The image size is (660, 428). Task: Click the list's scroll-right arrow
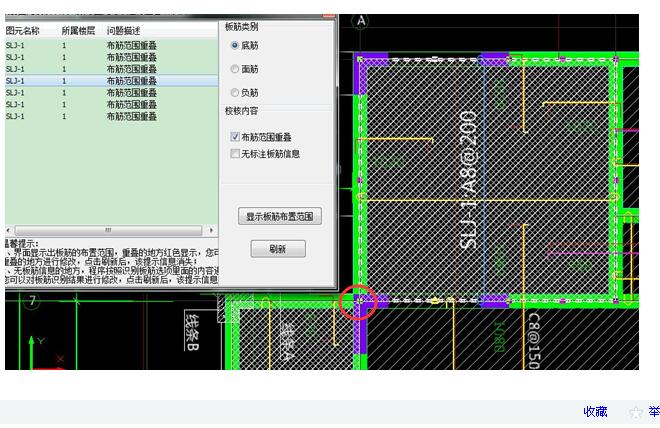211,230
